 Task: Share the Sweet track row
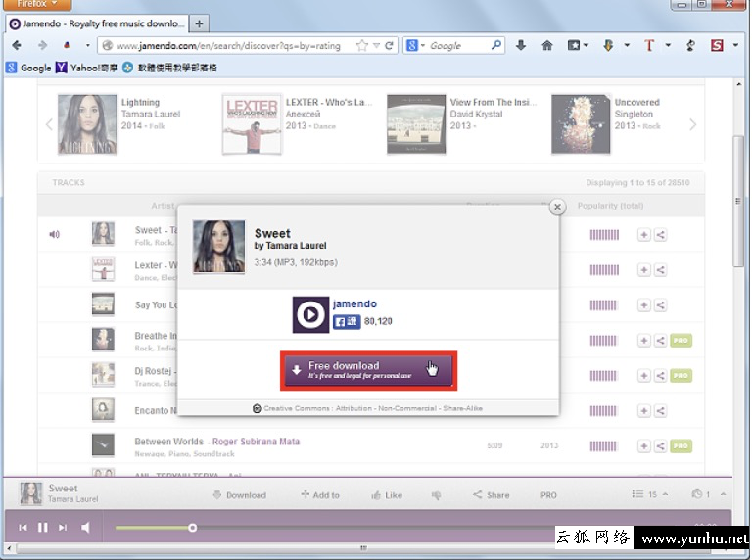[660, 235]
